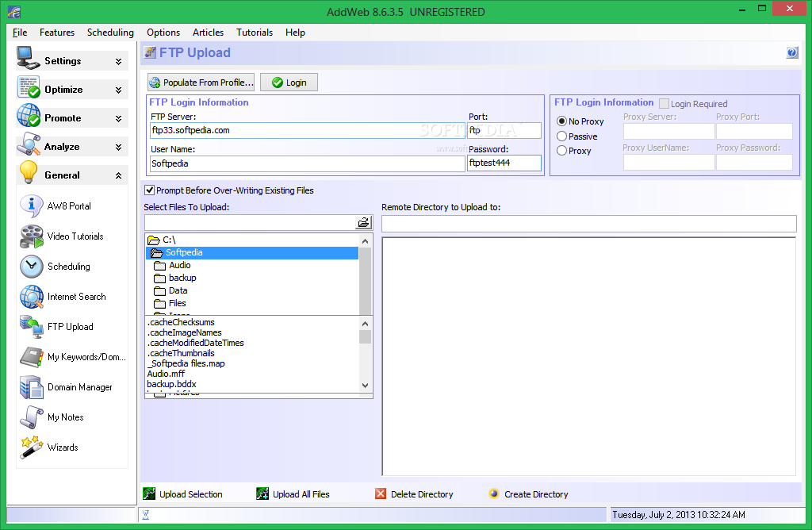This screenshot has height=530, width=812.
Task: Click the Upload All Files icon
Action: click(262, 494)
